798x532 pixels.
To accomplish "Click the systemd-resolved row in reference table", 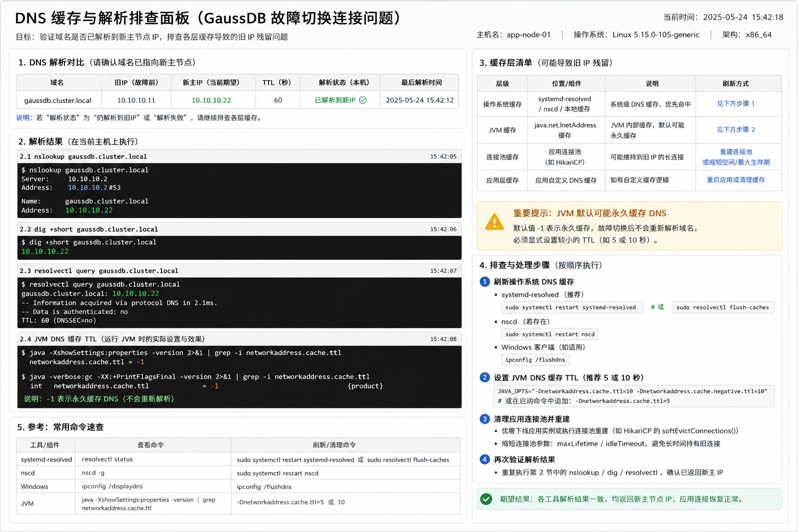I will pos(238,459).
